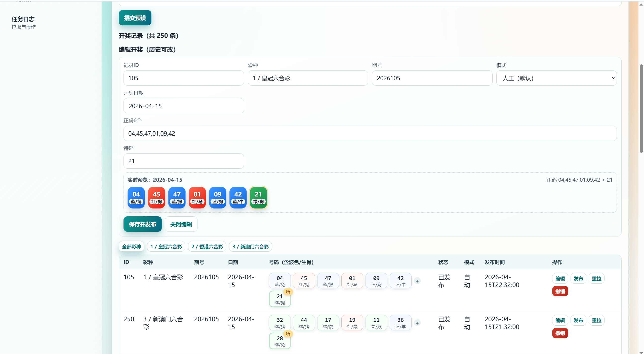Click red 撤销 button for record 105
This screenshot has height=354, width=644.
pos(560,291)
